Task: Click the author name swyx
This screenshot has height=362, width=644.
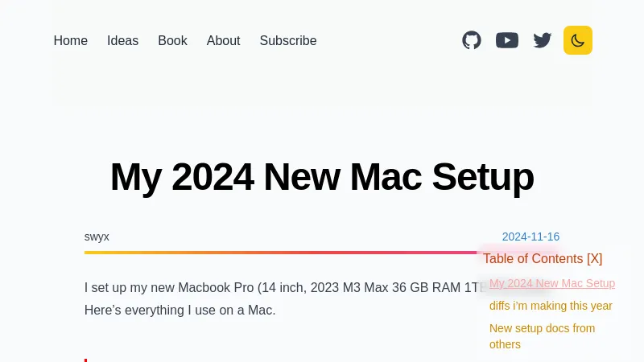Action: coord(97,237)
